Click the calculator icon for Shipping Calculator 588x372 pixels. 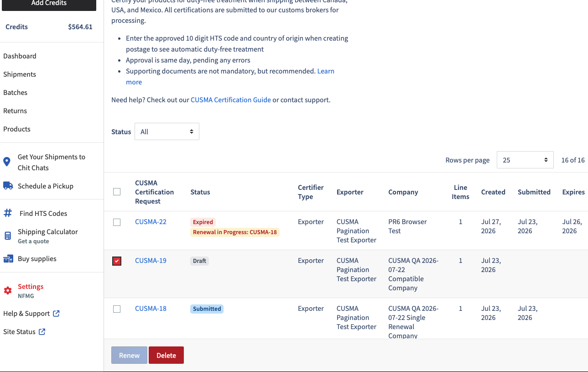coord(8,236)
